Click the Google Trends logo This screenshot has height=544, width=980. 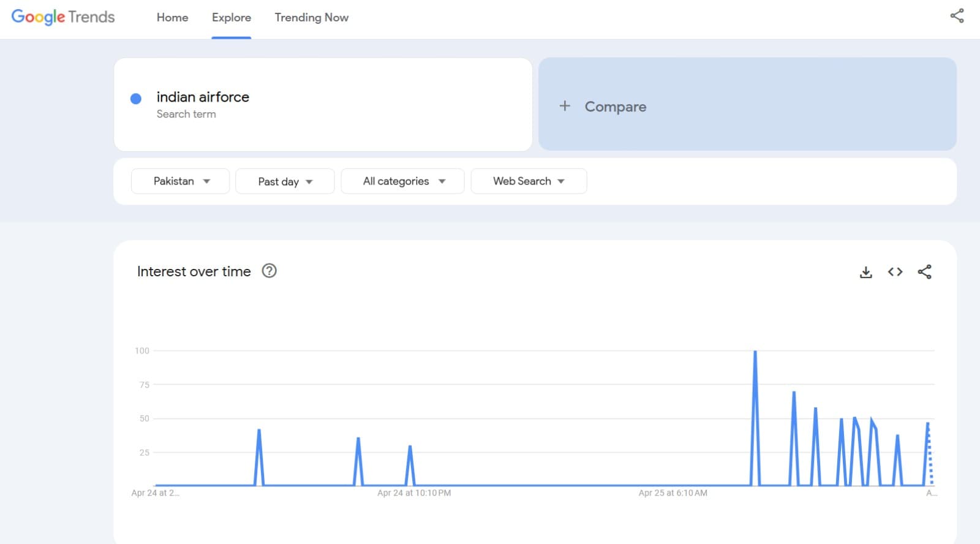point(63,17)
